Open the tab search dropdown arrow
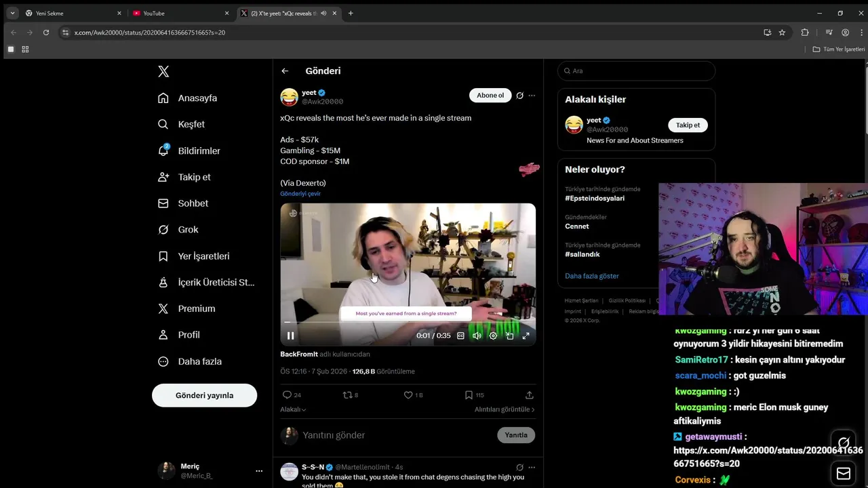This screenshot has width=868, height=488. click(12, 13)
